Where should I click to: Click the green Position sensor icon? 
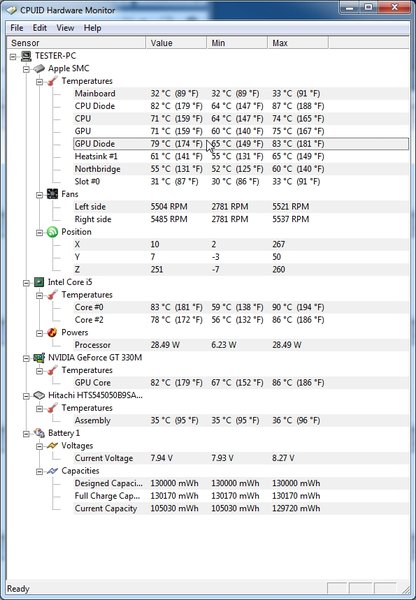(x=52, y=232)
